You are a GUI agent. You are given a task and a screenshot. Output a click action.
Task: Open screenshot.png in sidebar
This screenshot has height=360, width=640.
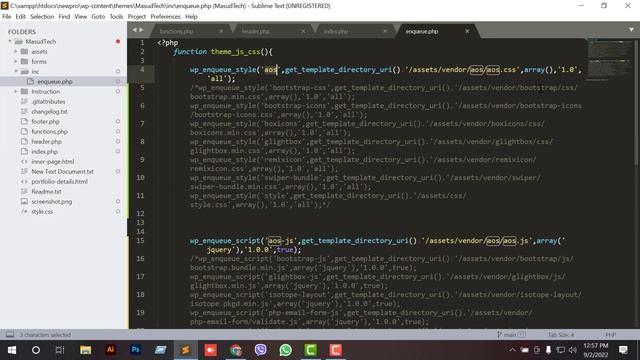(x=51, y=202)
